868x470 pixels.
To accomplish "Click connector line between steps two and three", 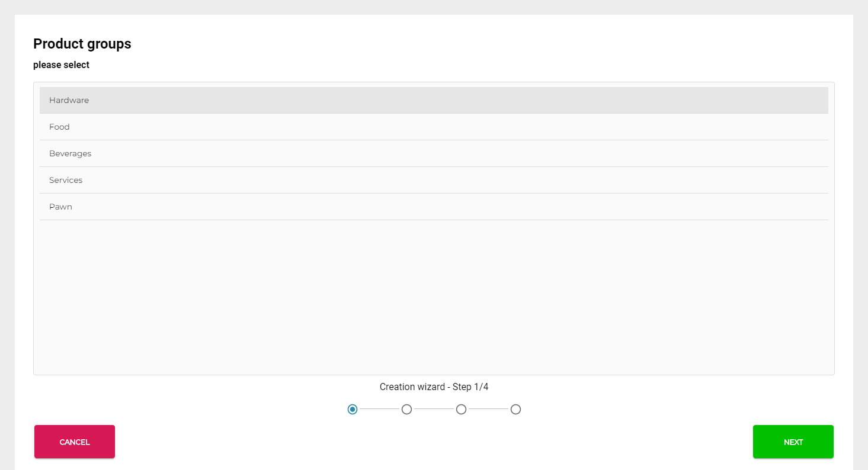I will point(434,409).
